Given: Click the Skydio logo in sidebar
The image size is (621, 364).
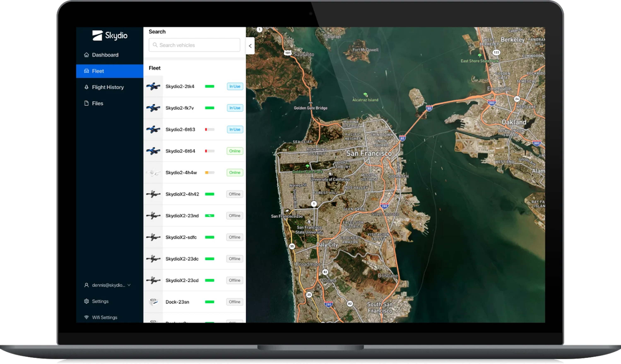Looking at the screenshot, I should point(110,36).
